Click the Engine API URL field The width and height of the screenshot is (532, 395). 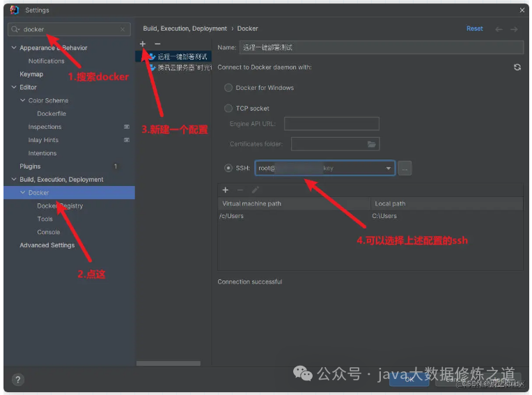[x=331, y=124]
